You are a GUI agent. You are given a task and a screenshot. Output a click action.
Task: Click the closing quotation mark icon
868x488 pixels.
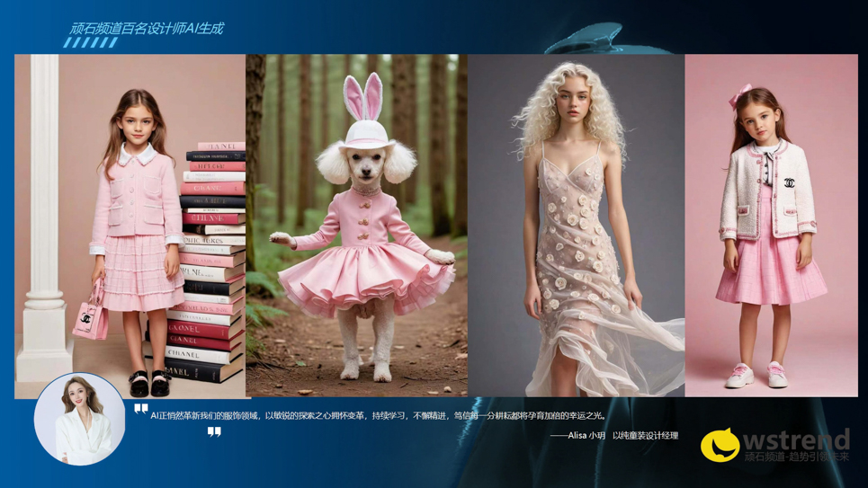click(214, 432)
